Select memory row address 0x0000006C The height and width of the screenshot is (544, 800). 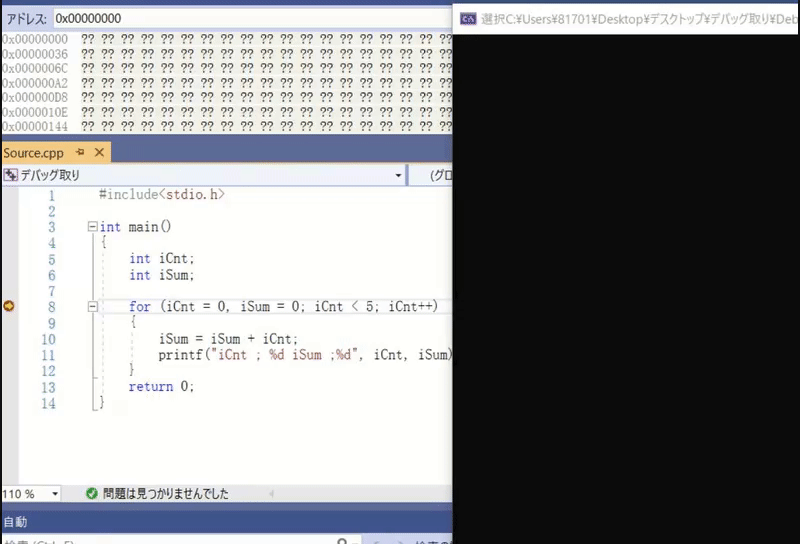(35, 68)
